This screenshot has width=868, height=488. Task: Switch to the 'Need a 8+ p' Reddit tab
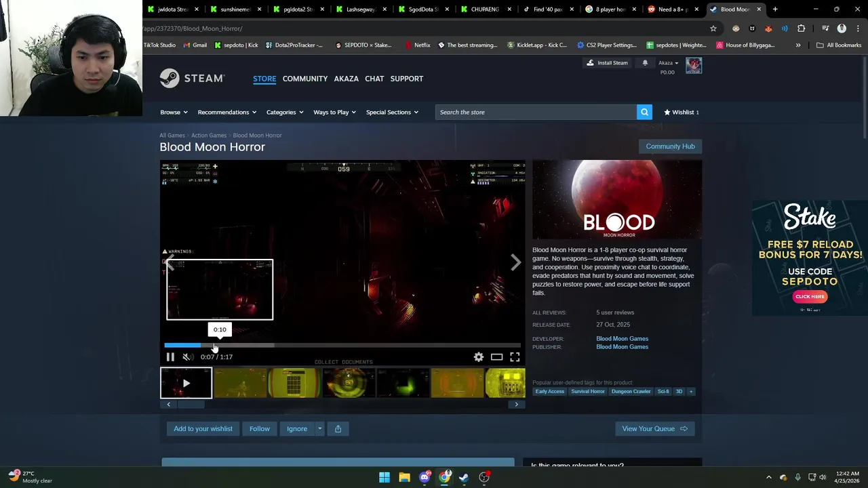click(673, 9)
